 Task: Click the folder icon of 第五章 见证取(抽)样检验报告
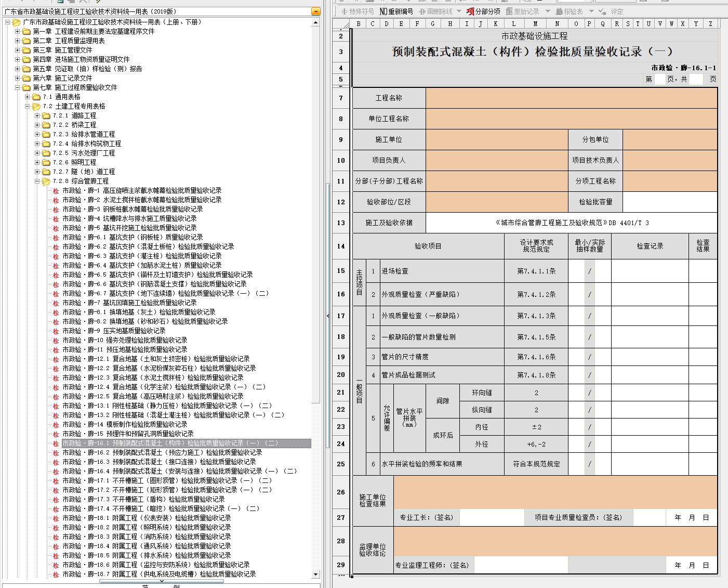click(x=27, y=69)
